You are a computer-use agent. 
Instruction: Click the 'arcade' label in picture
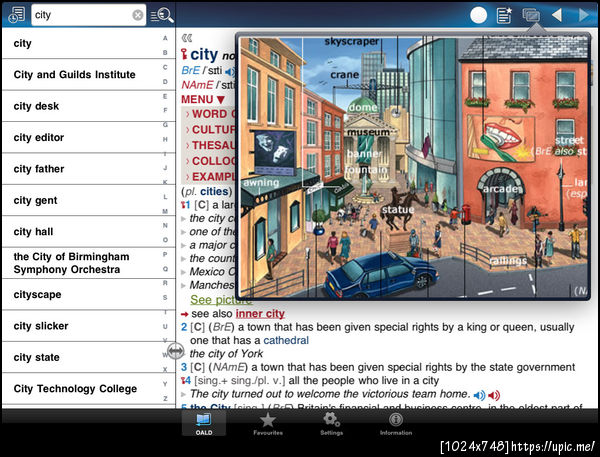pyautogui.click(x=502, y=189)
